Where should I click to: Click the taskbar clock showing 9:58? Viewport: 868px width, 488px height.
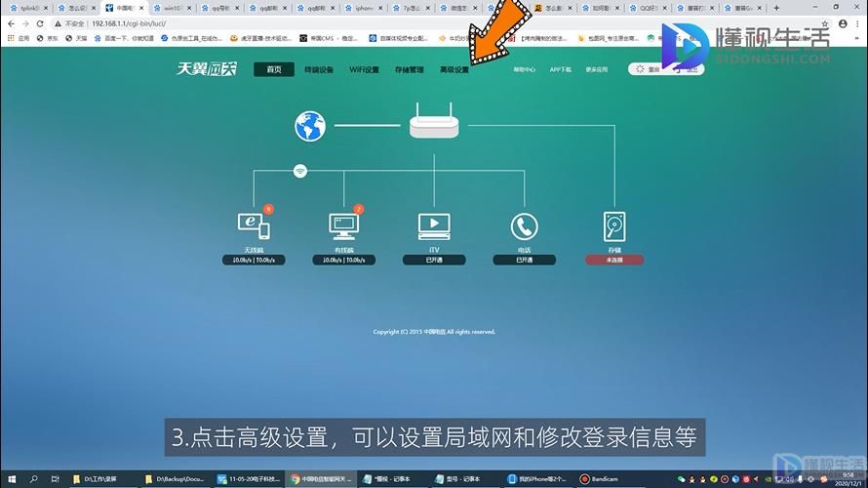[x=848, y=479]
